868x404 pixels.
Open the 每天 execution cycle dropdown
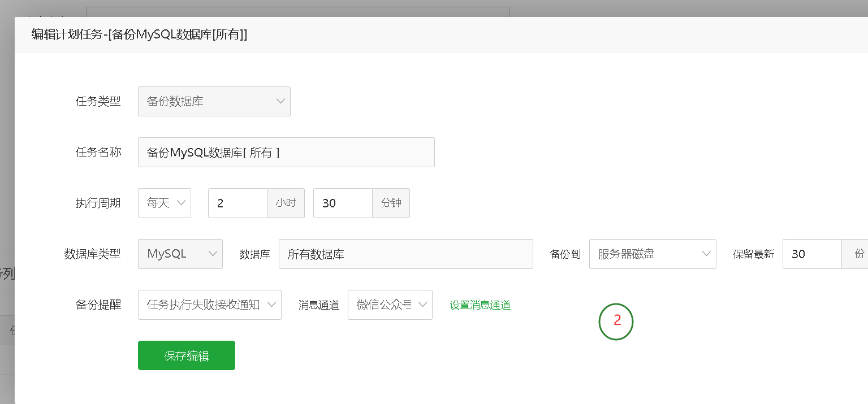tap(165, 203)
